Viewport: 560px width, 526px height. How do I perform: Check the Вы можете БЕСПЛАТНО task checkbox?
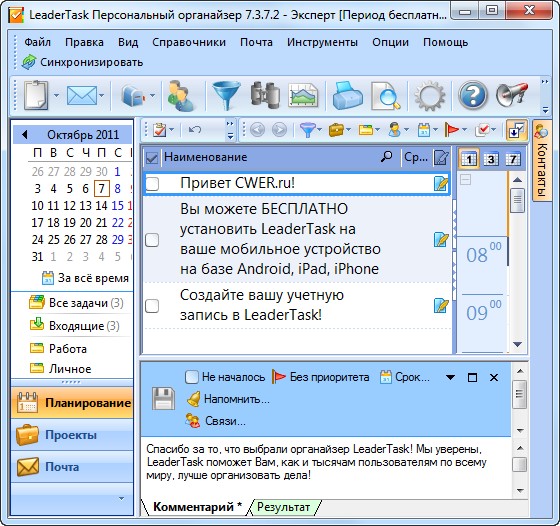(x=152, y=240)
